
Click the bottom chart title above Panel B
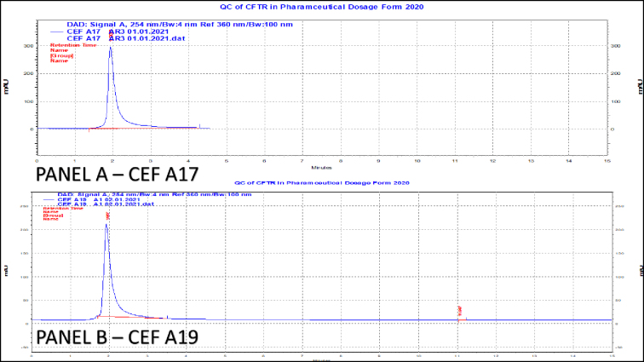[322, 183]
